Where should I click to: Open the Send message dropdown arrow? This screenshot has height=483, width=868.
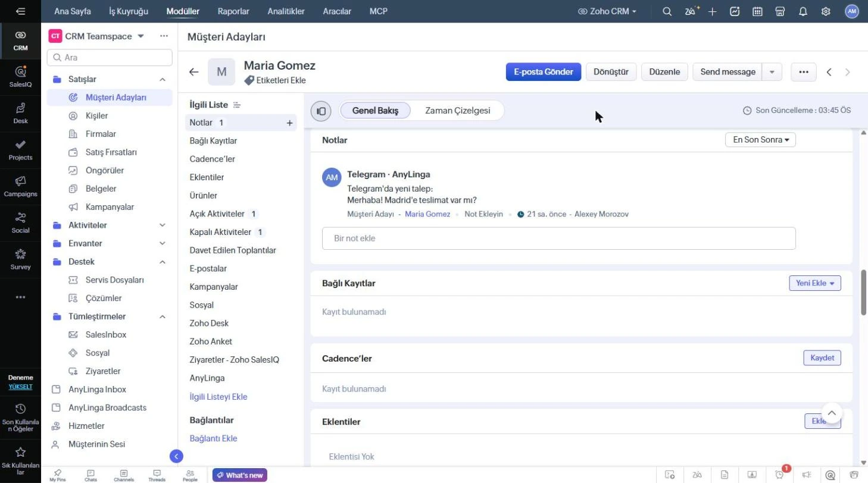(x=772, y=72)
